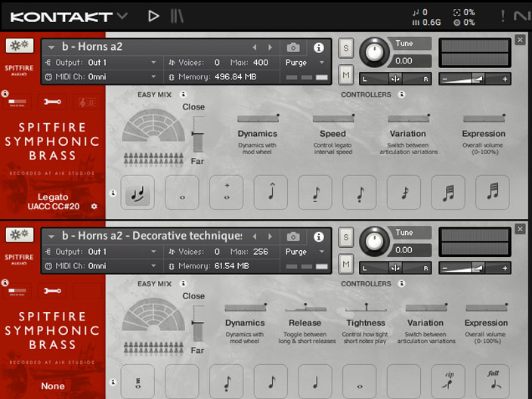Solo the Horns a2 instrument
This screenshot has height=399, width=532.
click(346, 48)
